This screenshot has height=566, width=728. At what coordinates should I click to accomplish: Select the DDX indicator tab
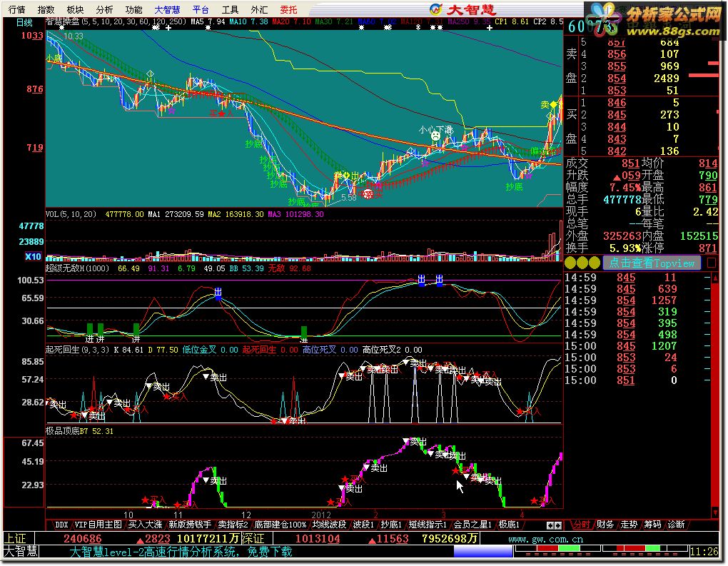[x=61, y=525]
